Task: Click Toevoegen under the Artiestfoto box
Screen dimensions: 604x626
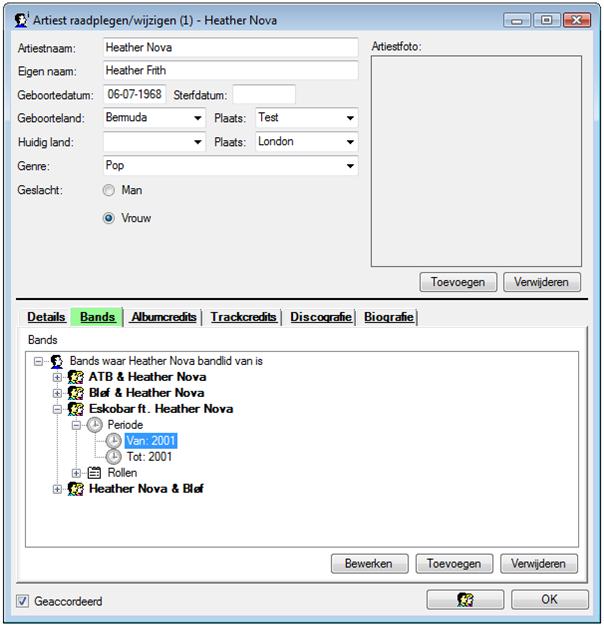Action: [x=458, y=282]
